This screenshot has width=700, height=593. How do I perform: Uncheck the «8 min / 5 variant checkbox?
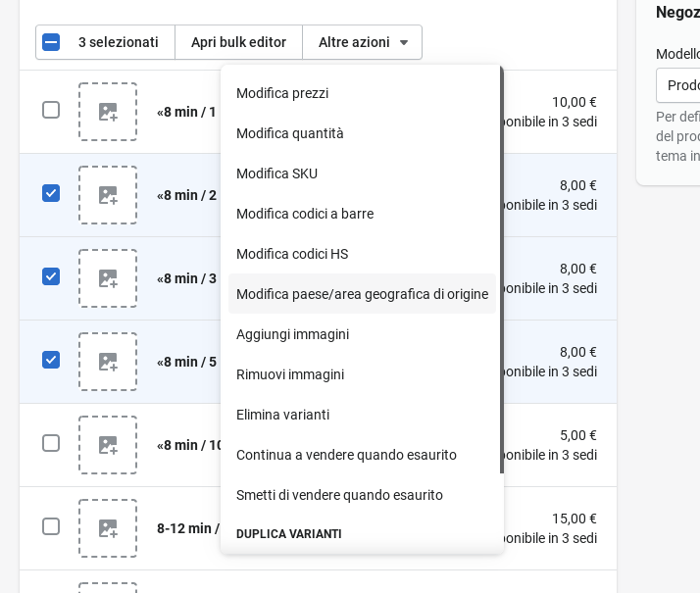(51, 360)
